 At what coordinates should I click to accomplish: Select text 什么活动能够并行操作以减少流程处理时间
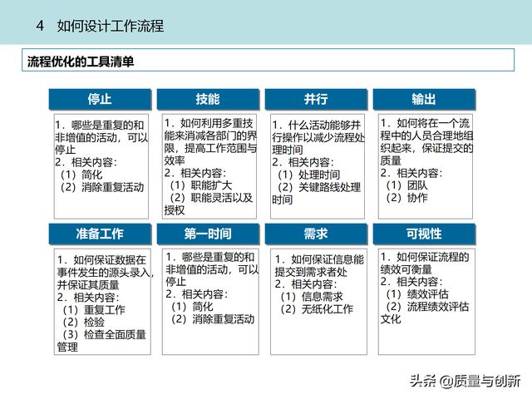318,137
